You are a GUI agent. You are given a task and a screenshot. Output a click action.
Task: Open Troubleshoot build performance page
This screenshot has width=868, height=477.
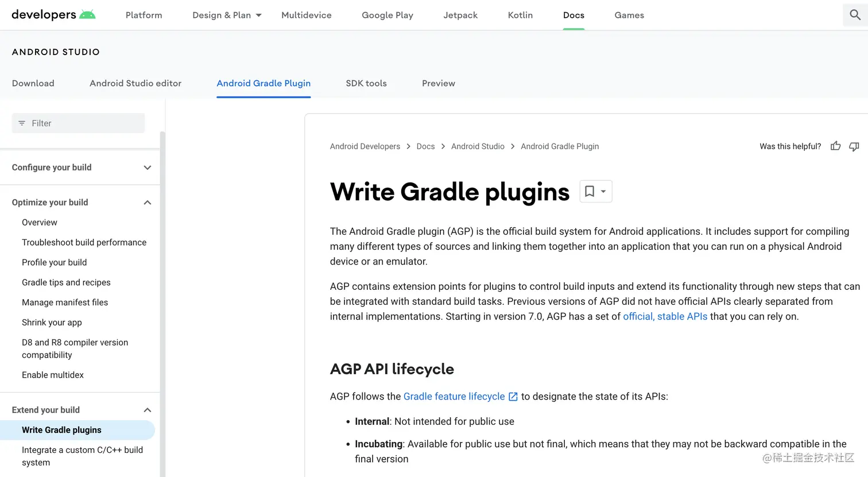pyautogui.click(x=84, y=243)
